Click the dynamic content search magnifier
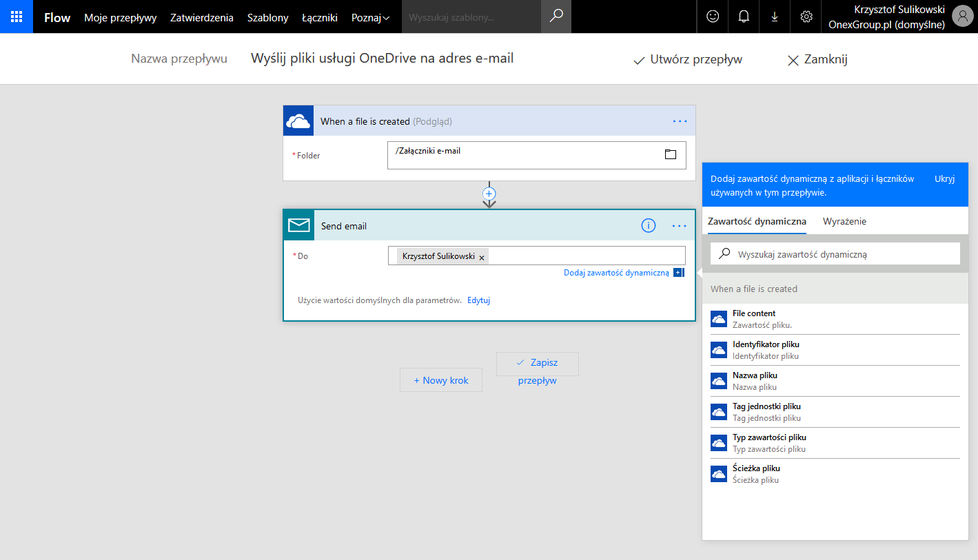 click(724, 253)
